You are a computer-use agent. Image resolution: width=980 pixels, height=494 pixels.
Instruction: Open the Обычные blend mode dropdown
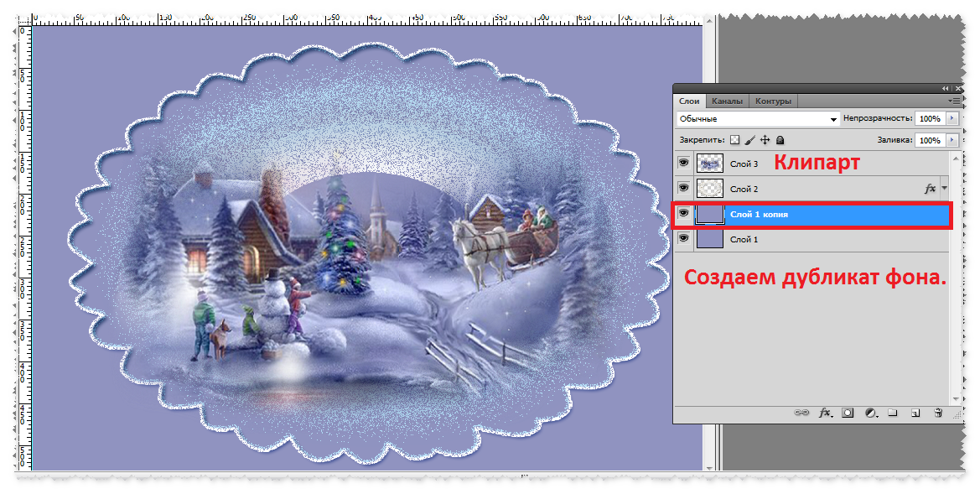coord(758,119)
